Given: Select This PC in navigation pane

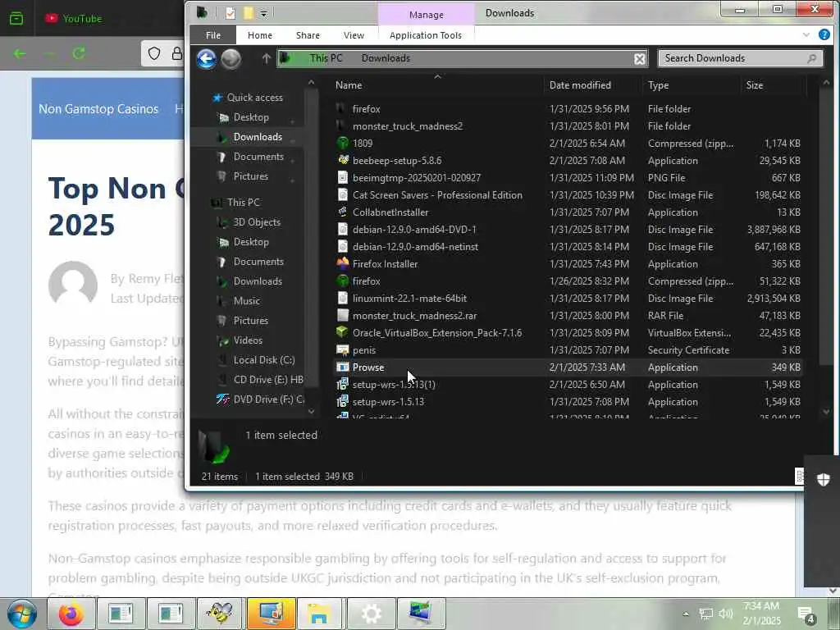Looking at the screenshot, I should pos(243,203).
